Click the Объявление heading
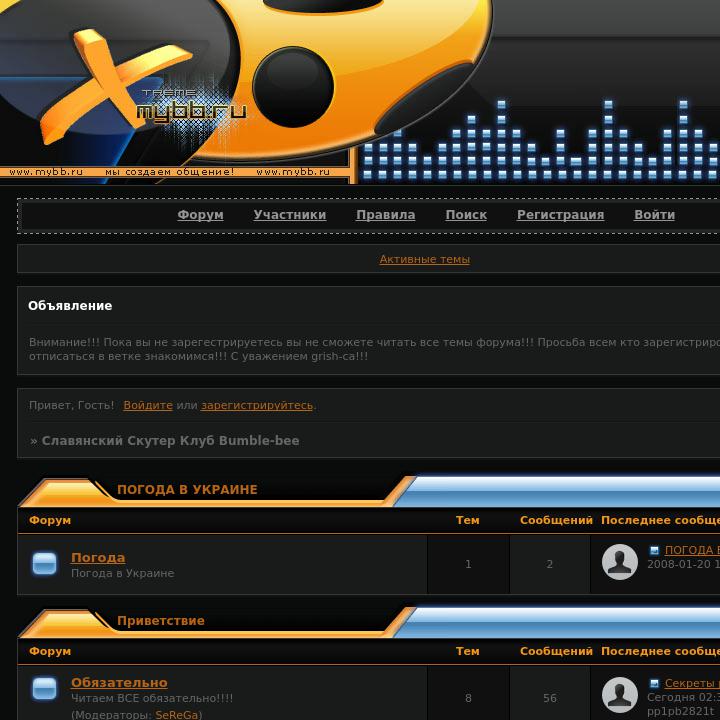This screenshot has width=720, height=720. 70,305
